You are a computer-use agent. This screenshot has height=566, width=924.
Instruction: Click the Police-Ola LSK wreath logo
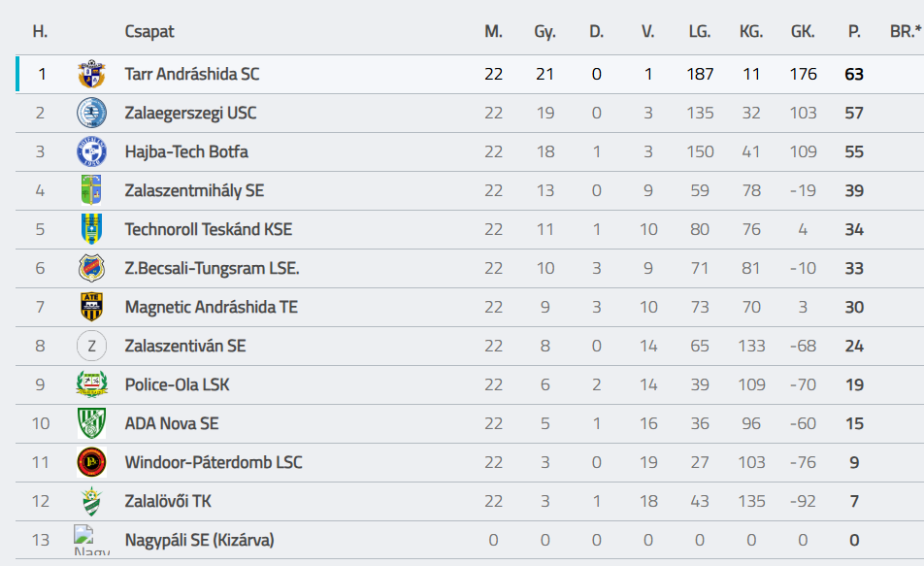point(91,384)
